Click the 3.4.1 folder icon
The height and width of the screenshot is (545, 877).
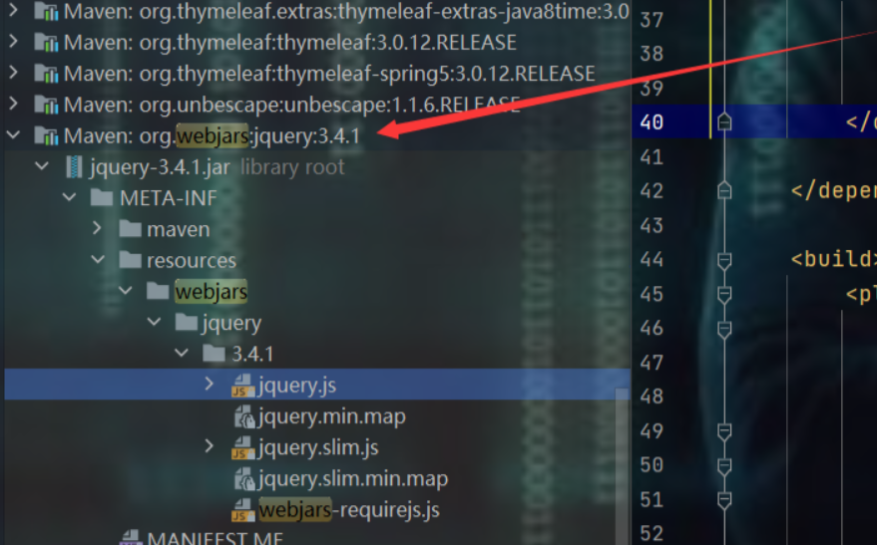214,353
